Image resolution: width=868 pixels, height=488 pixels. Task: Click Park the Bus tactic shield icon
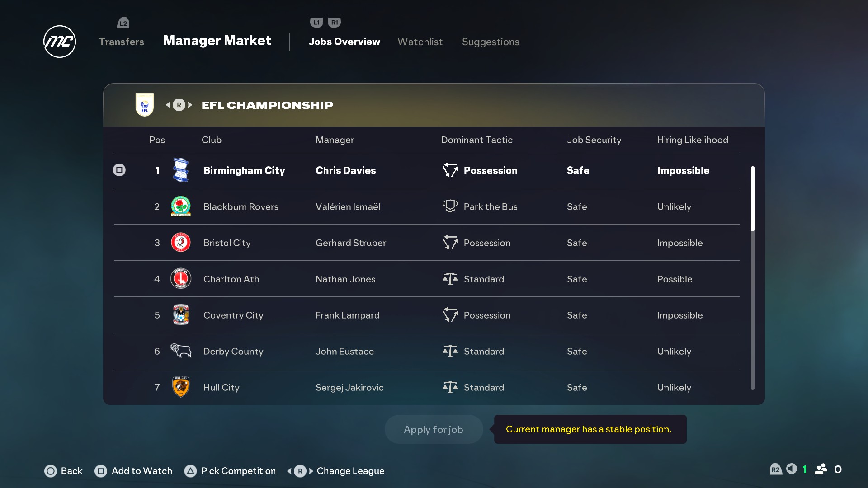(450, 206)
